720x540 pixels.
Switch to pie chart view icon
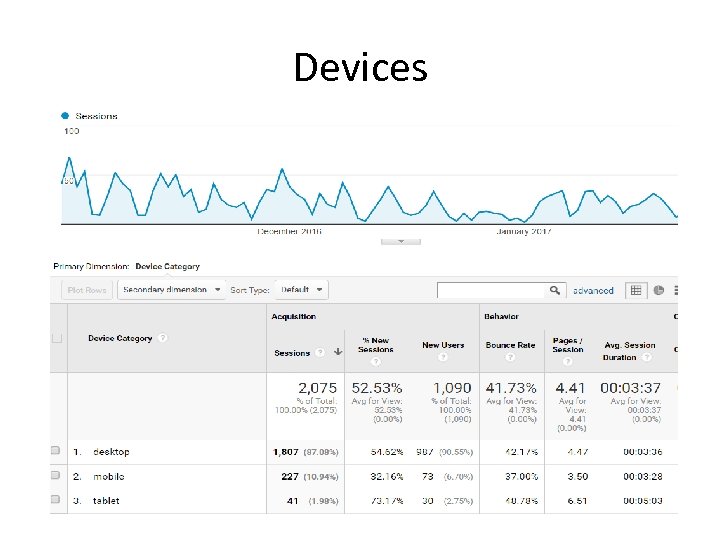point(659,290)
